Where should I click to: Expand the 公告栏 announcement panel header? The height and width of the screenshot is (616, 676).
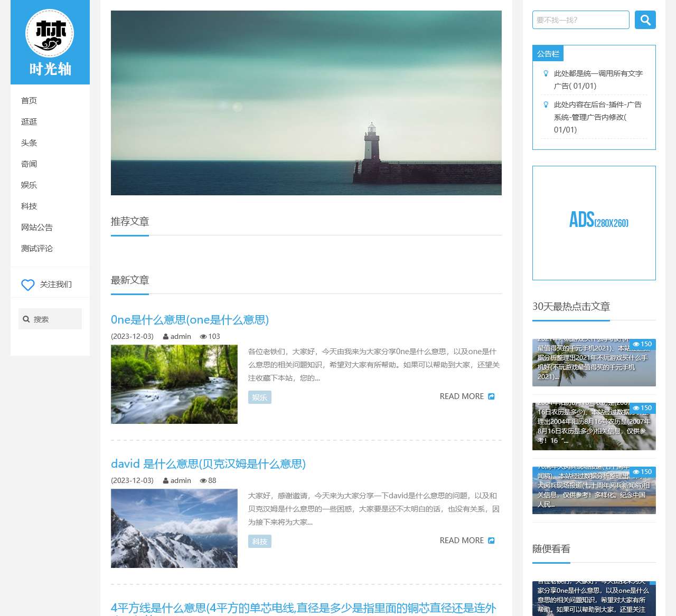pos(548,53)
